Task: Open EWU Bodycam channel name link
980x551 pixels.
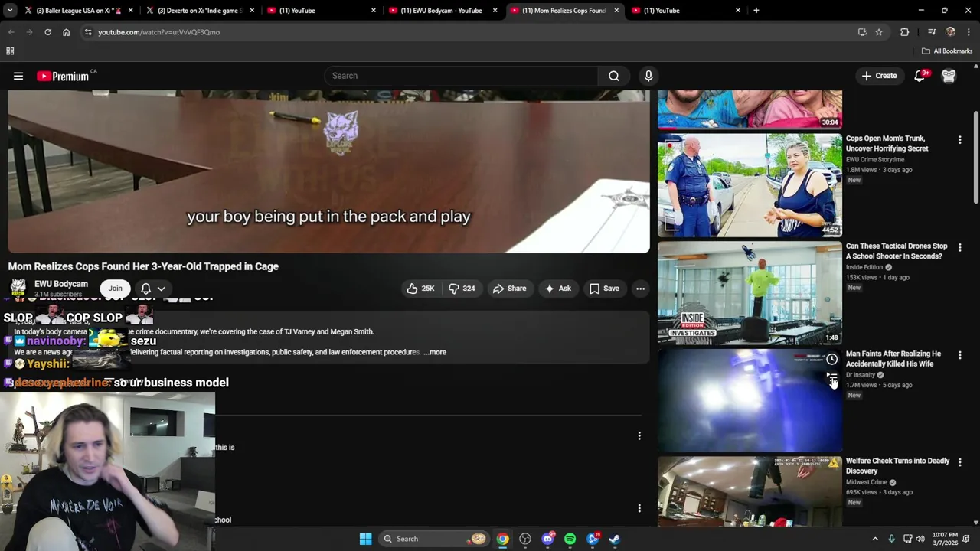Action: coord(61,284)
